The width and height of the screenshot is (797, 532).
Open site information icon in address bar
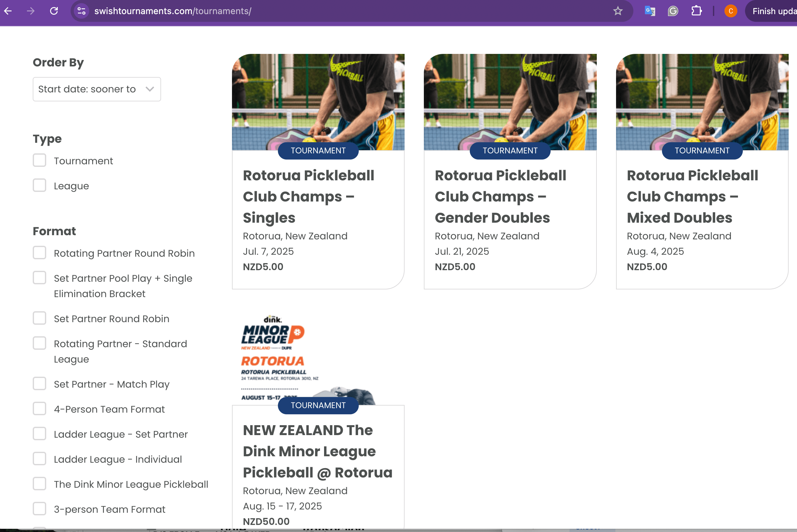click(x=81, y=11)
